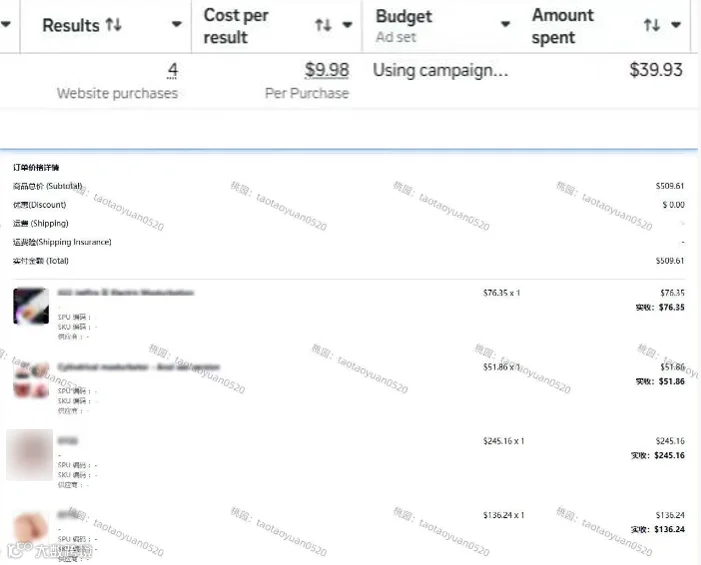Sort by the Results column arrows

pos(114,25)
